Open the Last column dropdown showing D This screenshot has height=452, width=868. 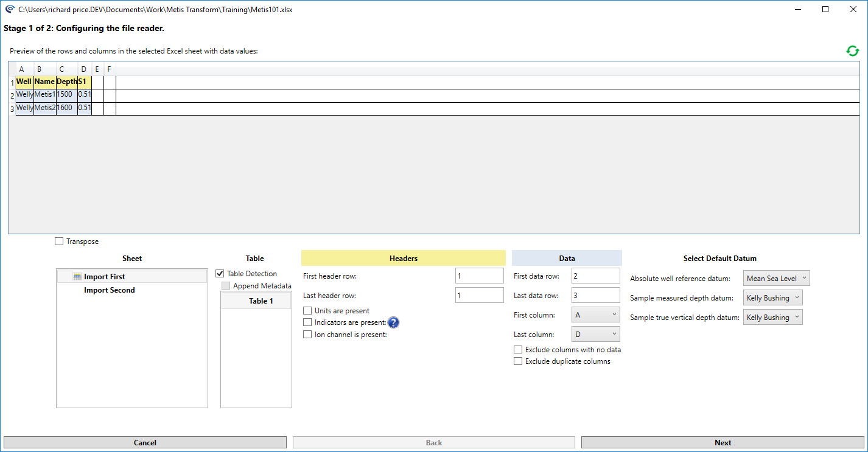pyautogui.click(x=595, y=334)
